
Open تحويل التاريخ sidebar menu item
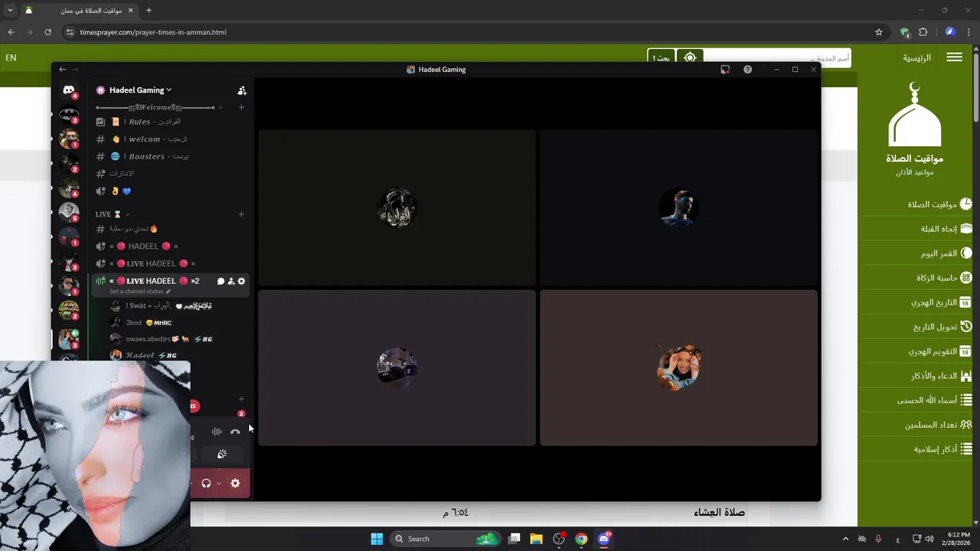click(x=916, y=327)
